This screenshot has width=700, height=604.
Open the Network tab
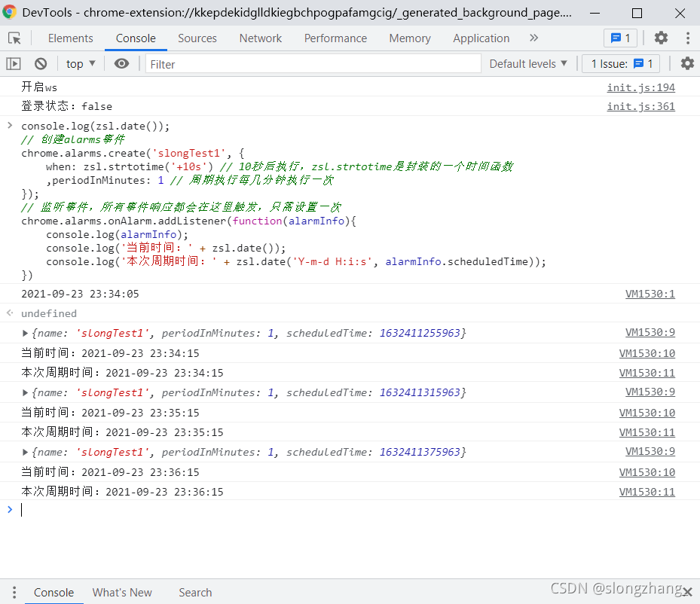tap(260, 38)
